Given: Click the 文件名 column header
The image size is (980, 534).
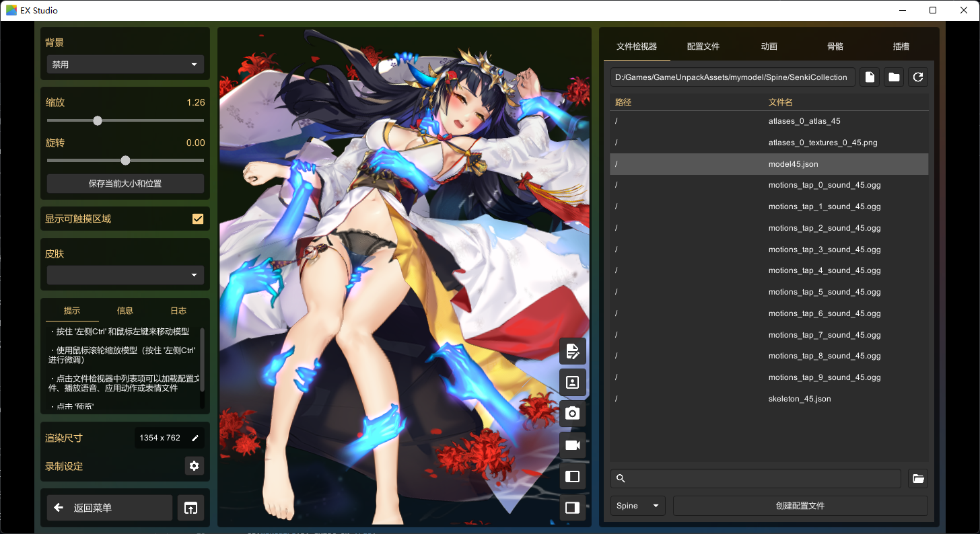Looking at the screenshot, I should point(781,102).
